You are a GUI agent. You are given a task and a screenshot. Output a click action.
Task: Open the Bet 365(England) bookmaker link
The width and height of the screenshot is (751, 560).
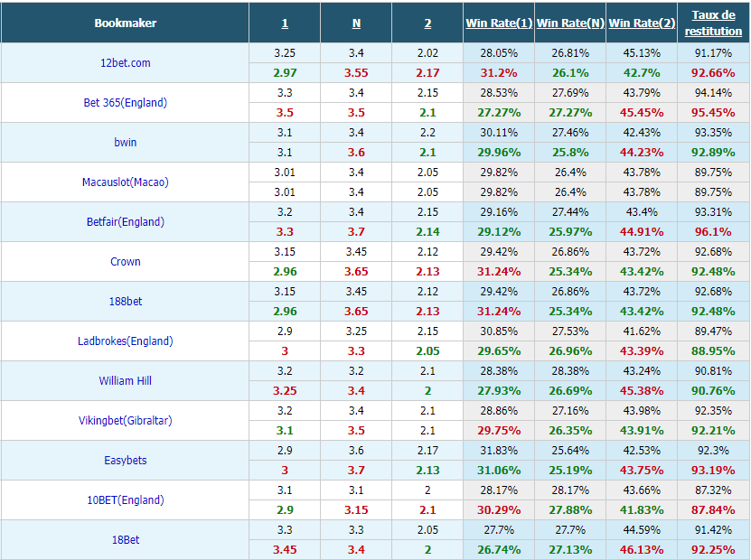coord(125,102)
